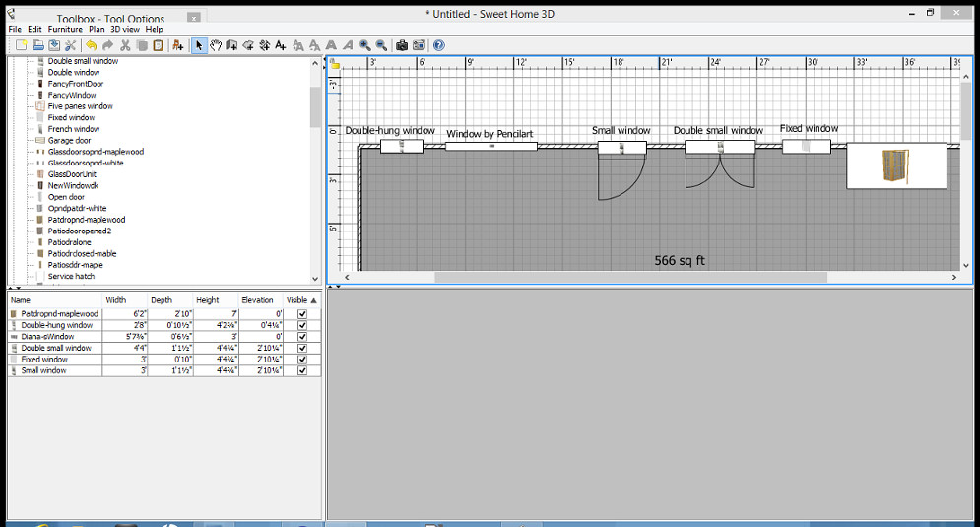The height and width of the screenshot is (527, 980).
Task: Select Garage door in the catalog list
Action: (69, 141)
